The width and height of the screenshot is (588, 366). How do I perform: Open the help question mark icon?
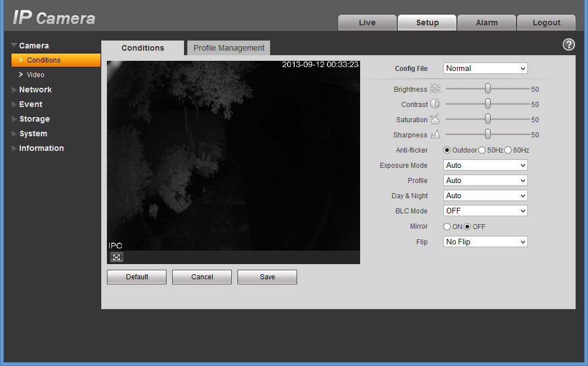pyautogui.click(x=568, y=44)
